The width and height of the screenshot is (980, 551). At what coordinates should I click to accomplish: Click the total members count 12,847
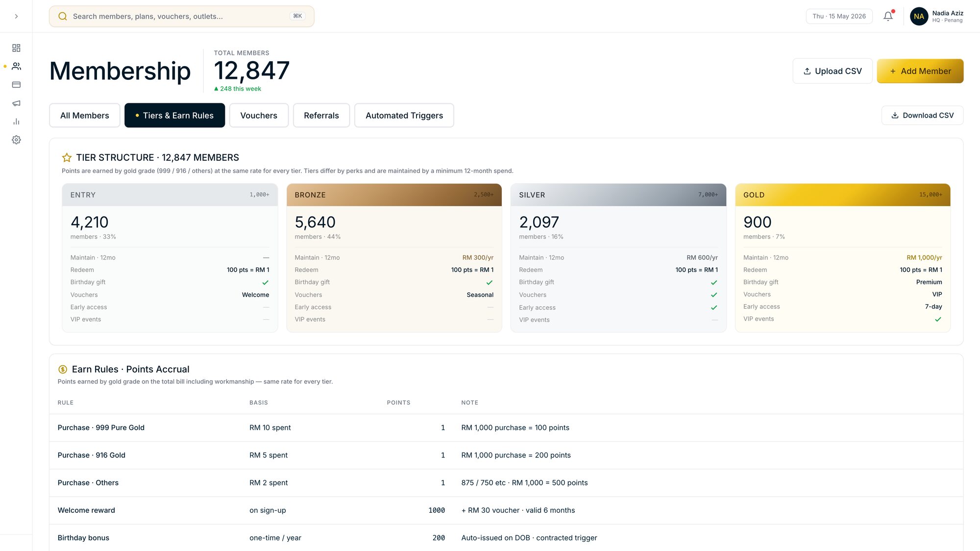click(252, 71)
